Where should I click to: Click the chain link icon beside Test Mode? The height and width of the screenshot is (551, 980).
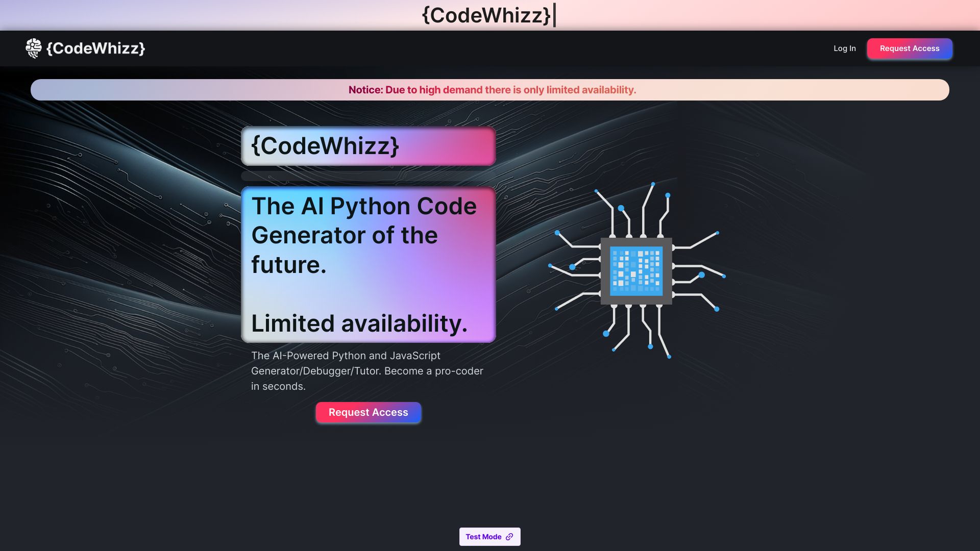509,537
